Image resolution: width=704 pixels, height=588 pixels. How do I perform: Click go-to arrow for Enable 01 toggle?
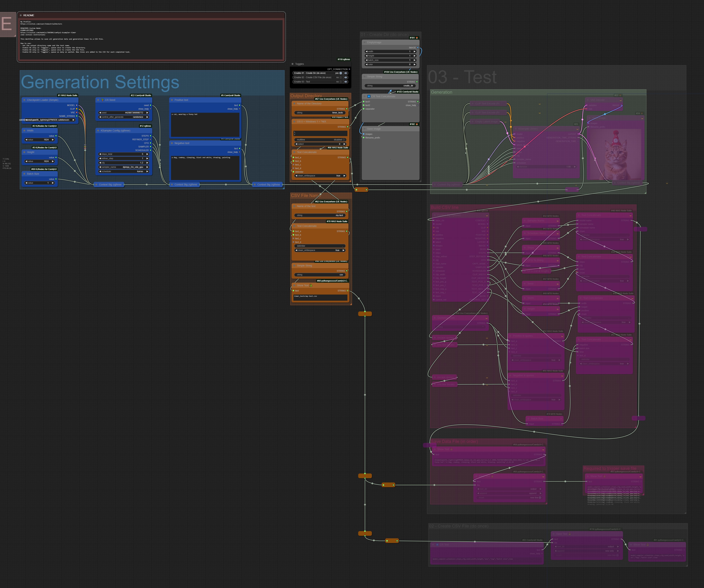(x=346, y=73)
